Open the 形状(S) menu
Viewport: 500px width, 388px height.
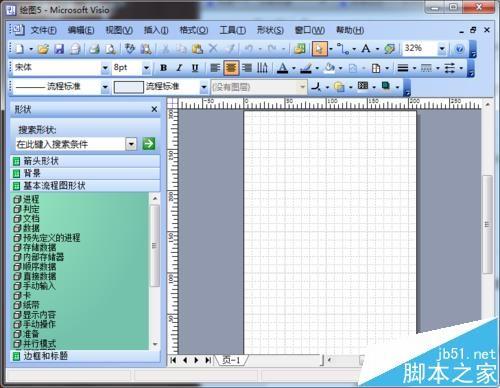click(x=270, y=30)
